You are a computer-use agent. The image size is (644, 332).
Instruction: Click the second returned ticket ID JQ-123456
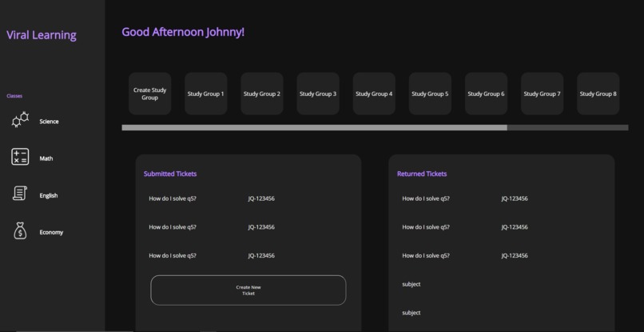point(515,227)
